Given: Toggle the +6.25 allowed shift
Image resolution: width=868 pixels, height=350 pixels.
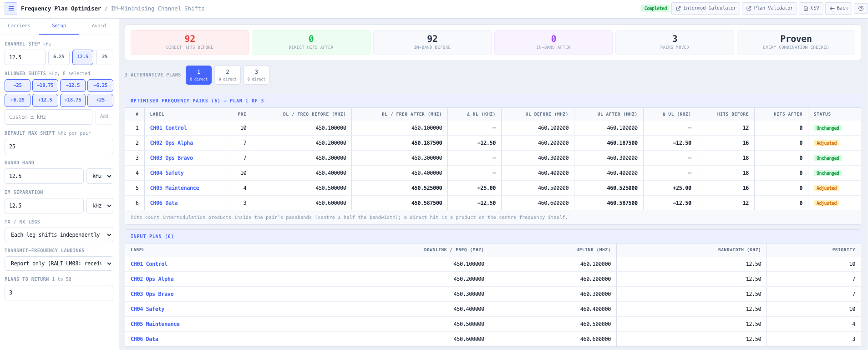Looking at the screenshot, I should (x=18, y=100).
